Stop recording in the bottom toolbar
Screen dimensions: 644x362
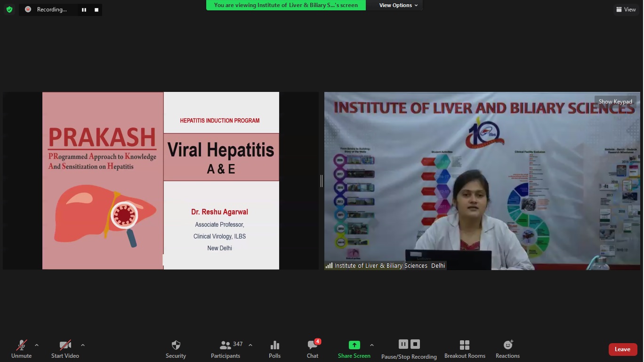tap(415, 344)
